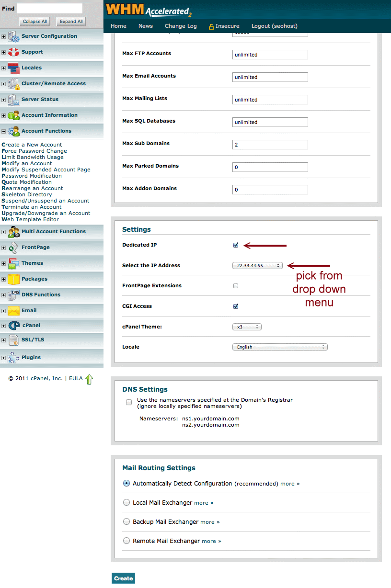This screenshot has width=391, height=588.
Task: Open Create a New Account
Action: (32, 145)
